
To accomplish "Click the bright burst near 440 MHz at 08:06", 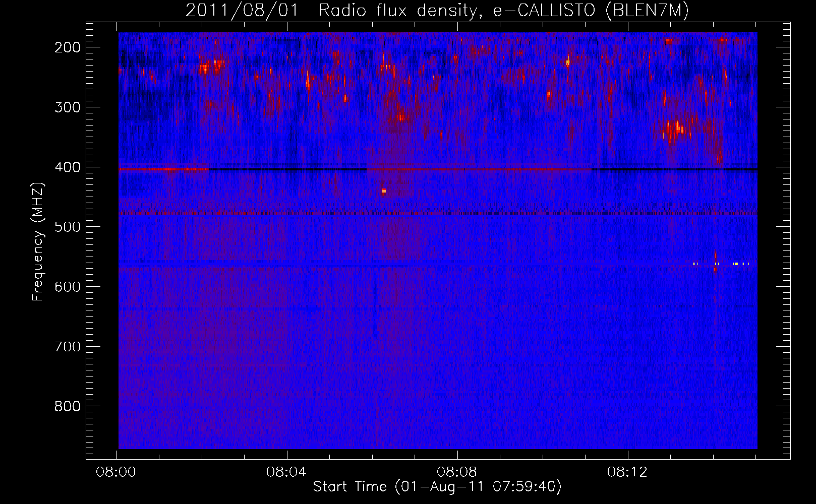I will (384, 191).
